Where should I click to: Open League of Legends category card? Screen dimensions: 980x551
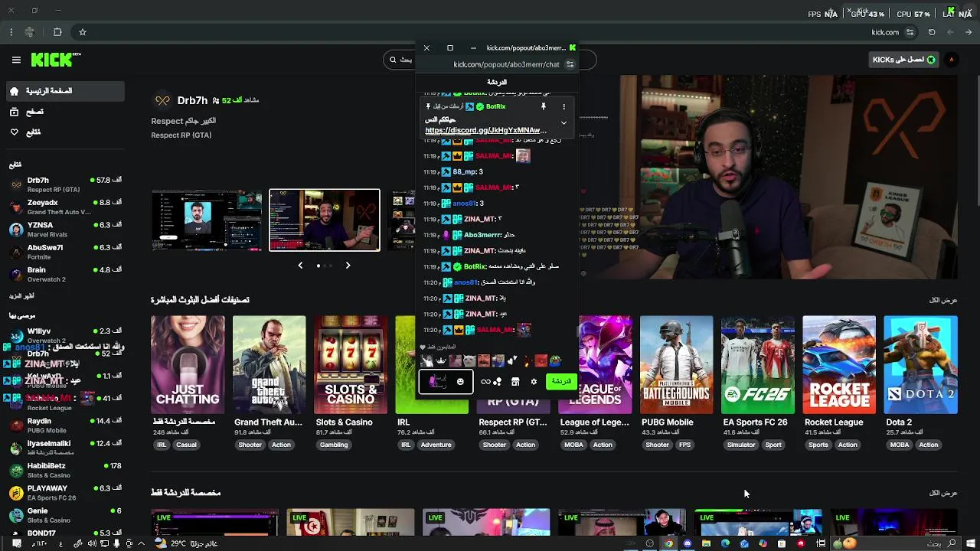605,364
